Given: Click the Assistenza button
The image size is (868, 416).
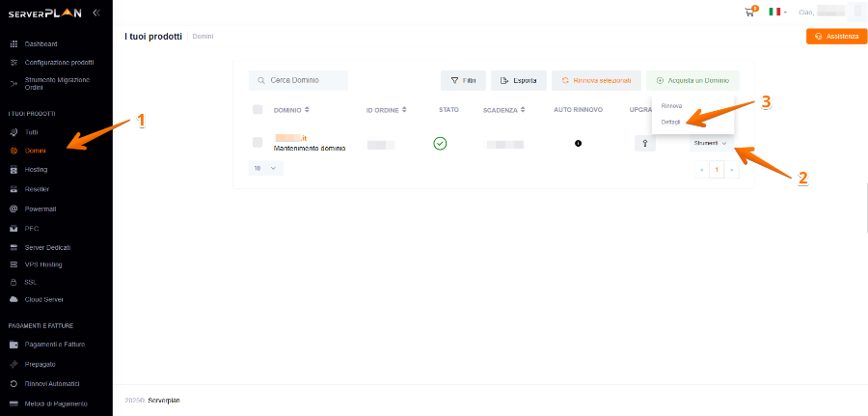Looking at the screenshot, I should 835,36.
